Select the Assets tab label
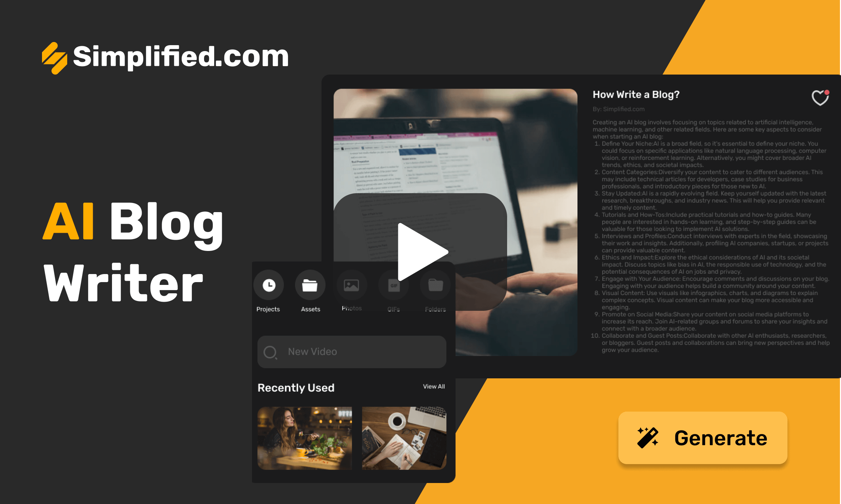The width and height of the screenshot is (841, 504). point(309,308)
